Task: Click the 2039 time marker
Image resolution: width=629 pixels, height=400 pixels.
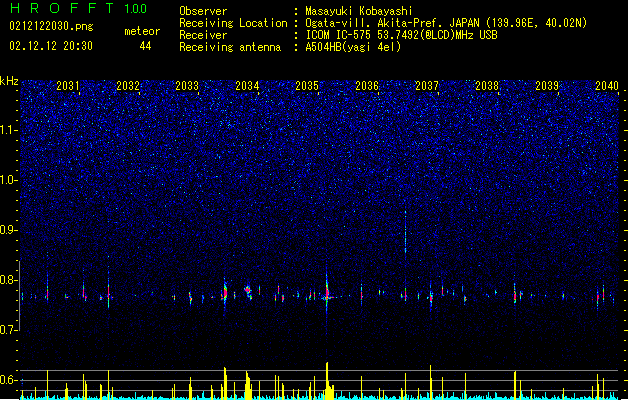Action: 547,86
